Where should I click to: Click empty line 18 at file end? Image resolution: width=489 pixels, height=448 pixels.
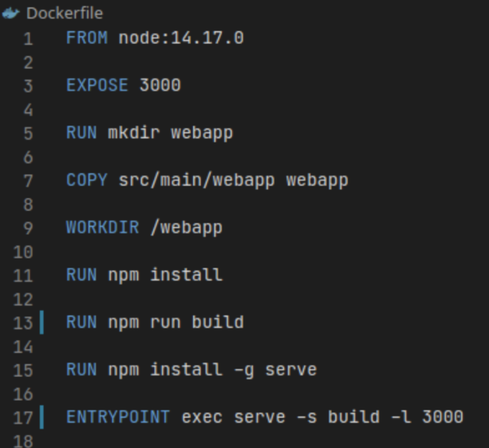pos(221,440)
